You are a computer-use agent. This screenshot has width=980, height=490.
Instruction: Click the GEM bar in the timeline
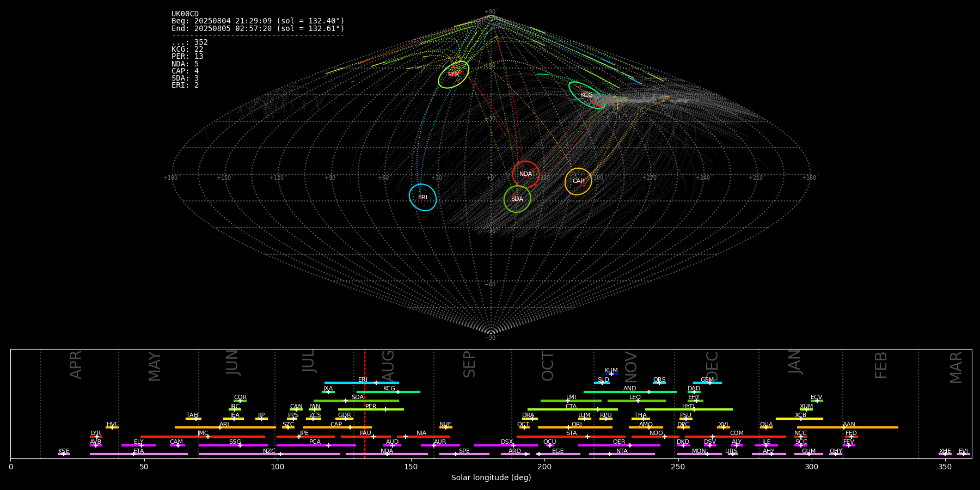click(707, 383)
